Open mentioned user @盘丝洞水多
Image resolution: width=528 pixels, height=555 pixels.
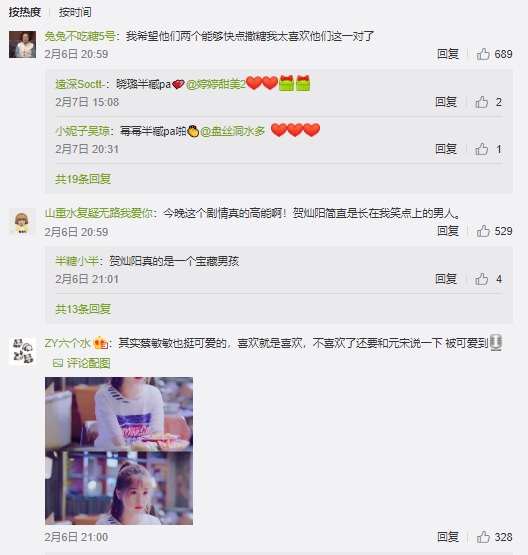tap(233, 131)
